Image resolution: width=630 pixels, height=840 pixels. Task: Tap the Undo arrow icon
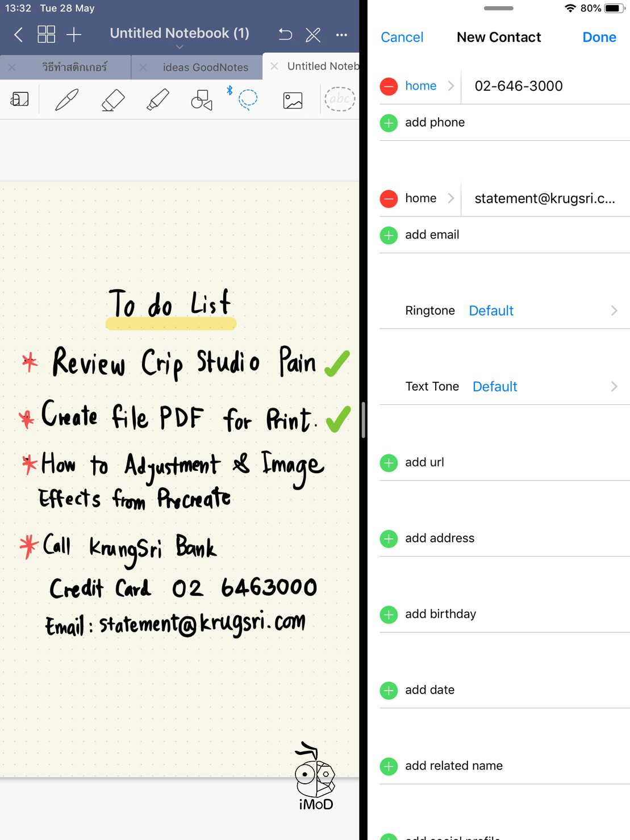click(285, 35)
